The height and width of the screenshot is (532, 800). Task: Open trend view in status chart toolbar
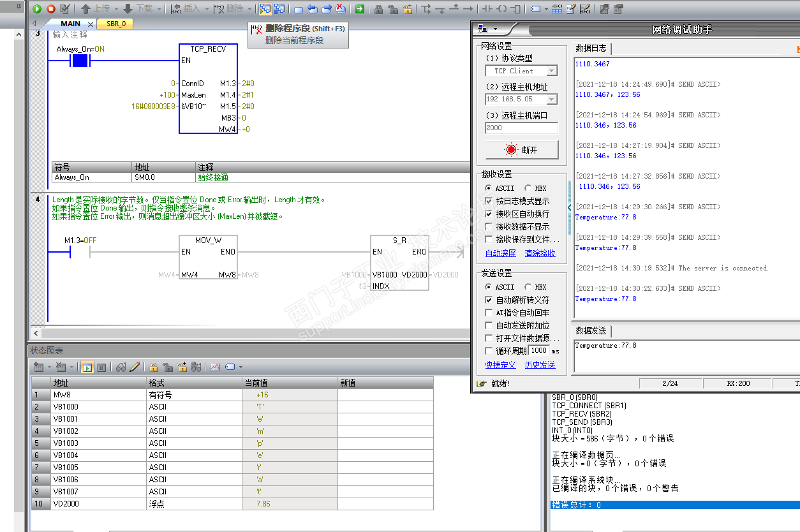coord(215,367)
